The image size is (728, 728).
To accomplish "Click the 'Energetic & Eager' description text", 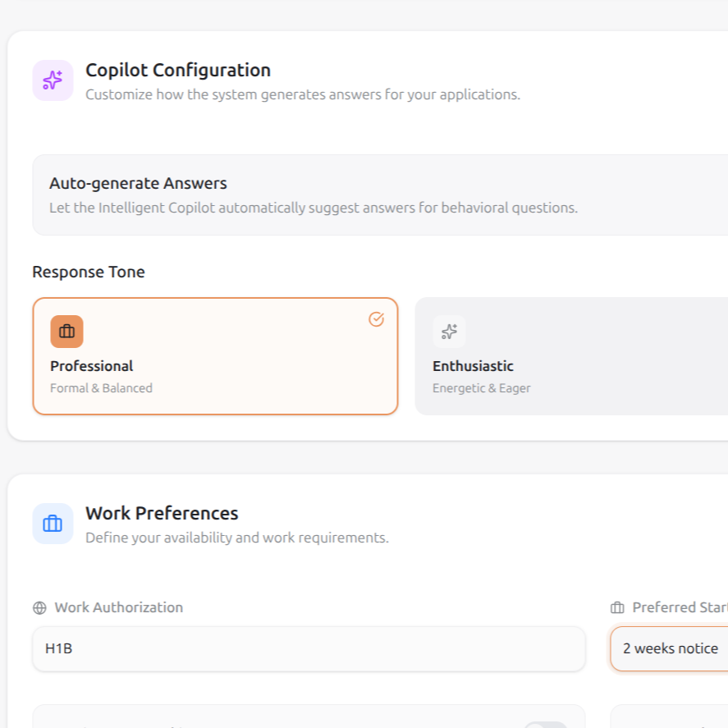I will click(481, 388).
